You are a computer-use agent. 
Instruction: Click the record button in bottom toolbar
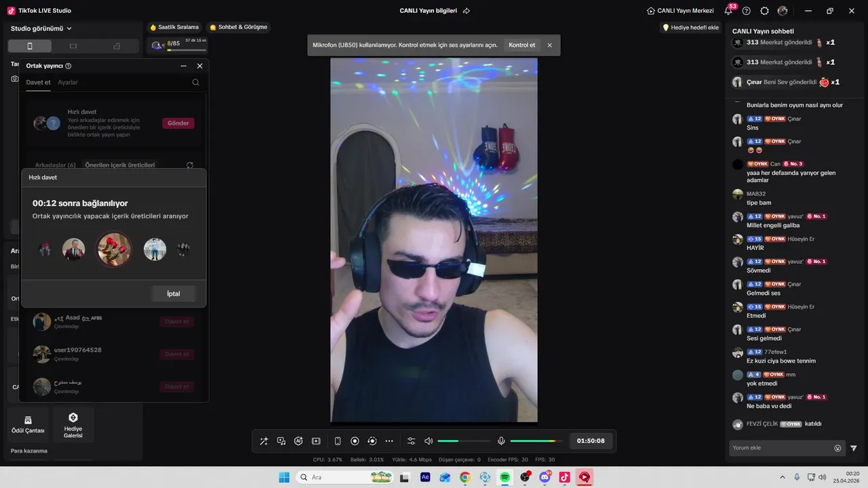[x=355, y=441]
